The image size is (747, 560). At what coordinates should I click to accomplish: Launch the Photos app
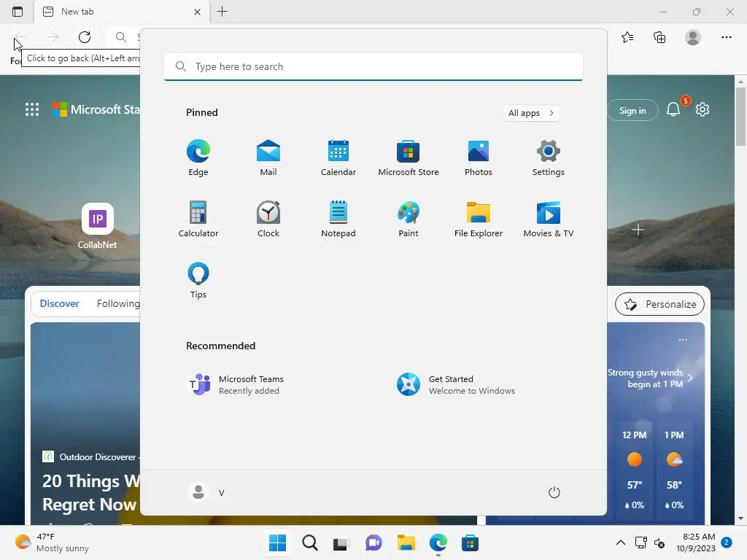coord(479,158)
